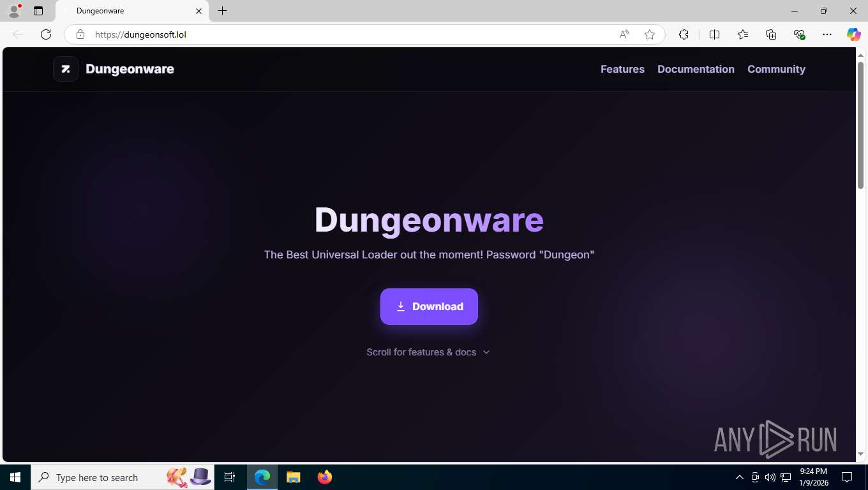This screenshot has width=868, height=490.
Task: Open File Explorer from the taskbar
Action: tap(293, 477)
